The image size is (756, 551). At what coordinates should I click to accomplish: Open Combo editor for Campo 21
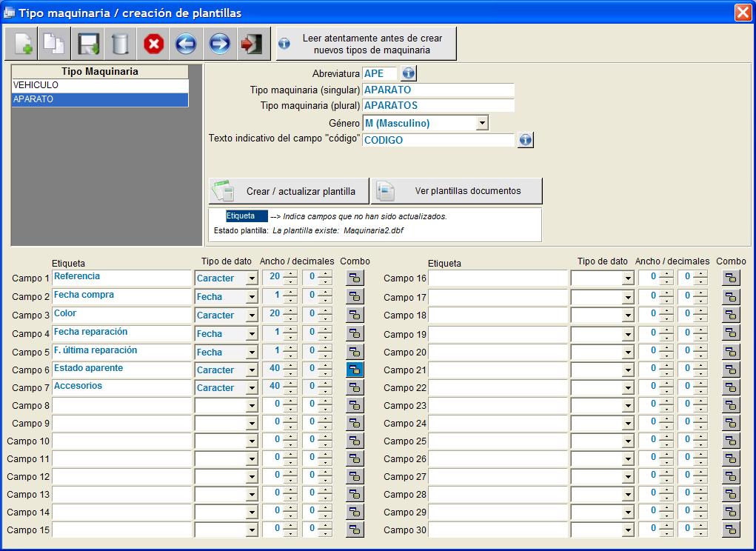click(x=731, y=370)
